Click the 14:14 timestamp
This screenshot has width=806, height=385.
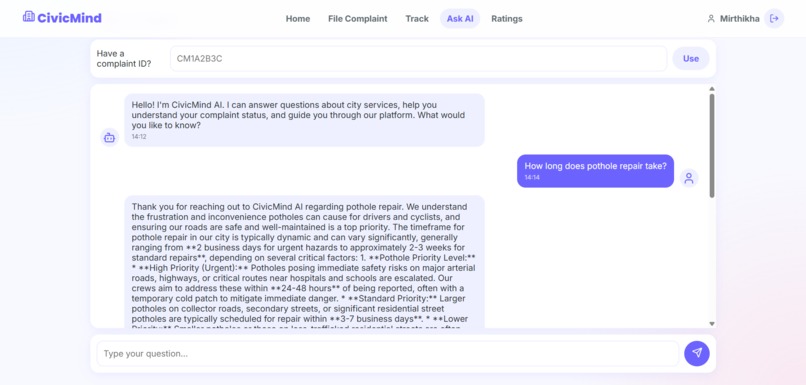pos(532,177)
